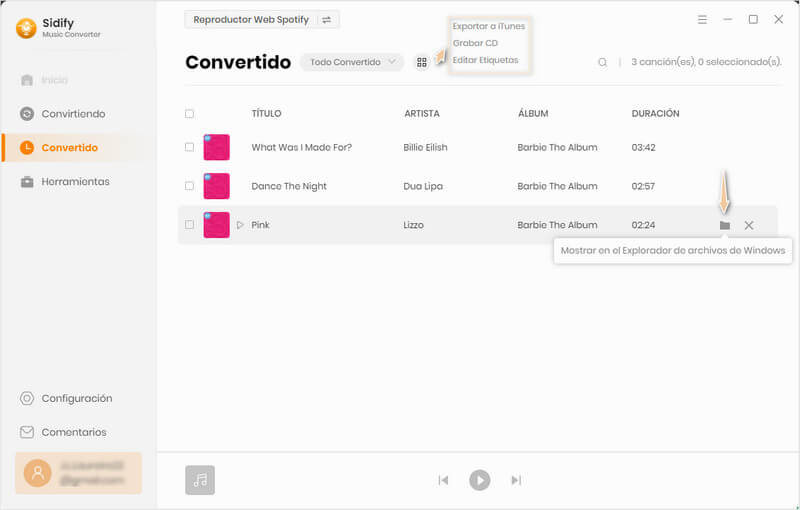Click the ARTISTA column header
The image size is (800, 510).
tap(421, 113)
